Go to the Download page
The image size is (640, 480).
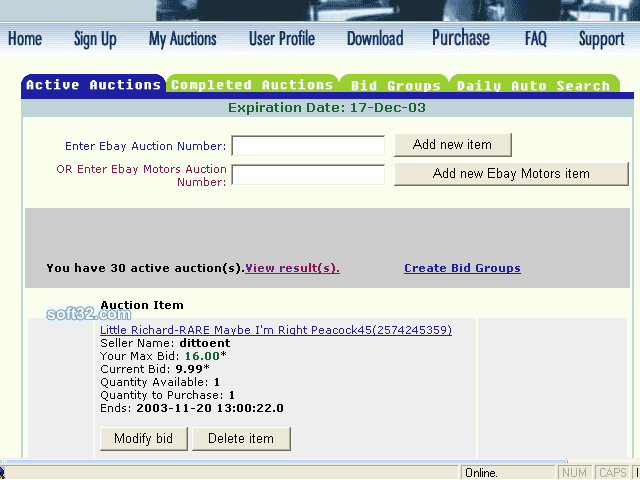click(x=375, y=39)
